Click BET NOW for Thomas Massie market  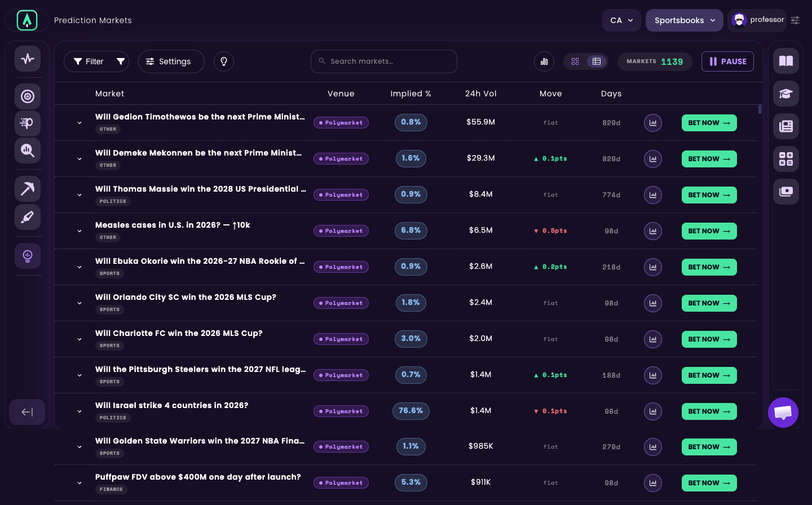(709, 195)
